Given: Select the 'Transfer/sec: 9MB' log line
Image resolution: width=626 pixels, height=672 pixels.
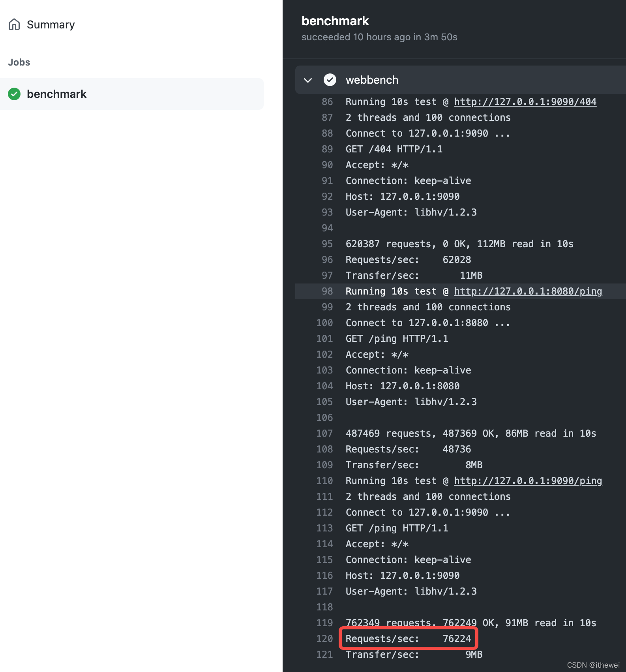Looking at the screenshot, I should [414, 655].
